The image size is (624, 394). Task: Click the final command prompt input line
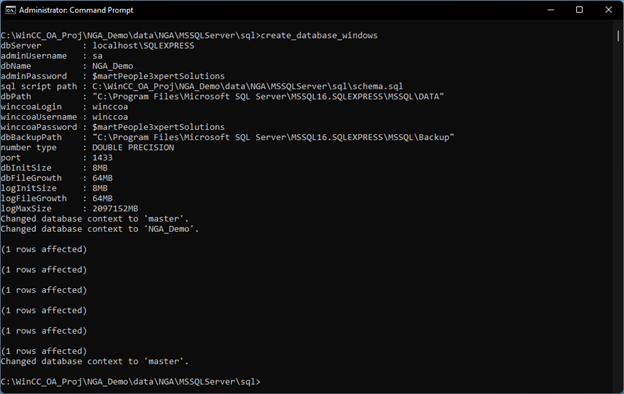[x=131, y=382]
